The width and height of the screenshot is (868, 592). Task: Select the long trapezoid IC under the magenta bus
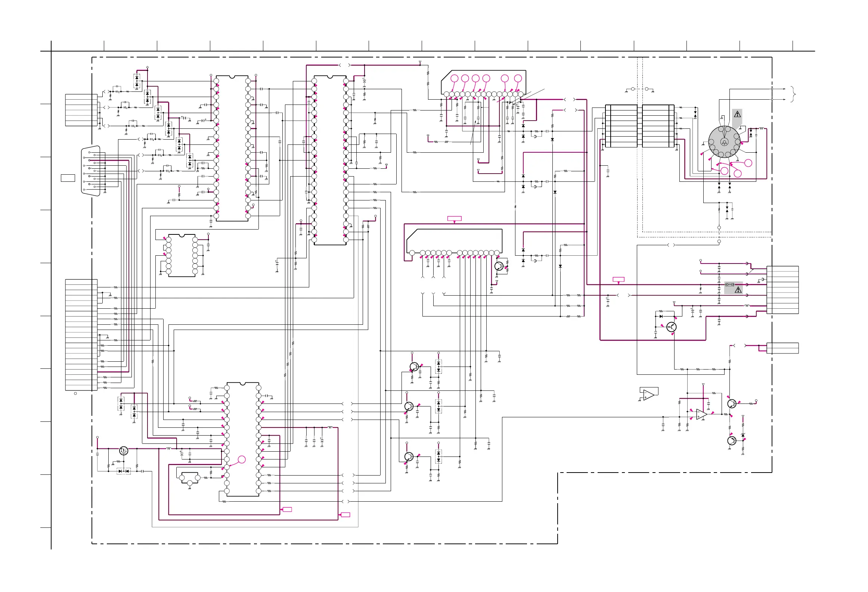tap(454, 242)
